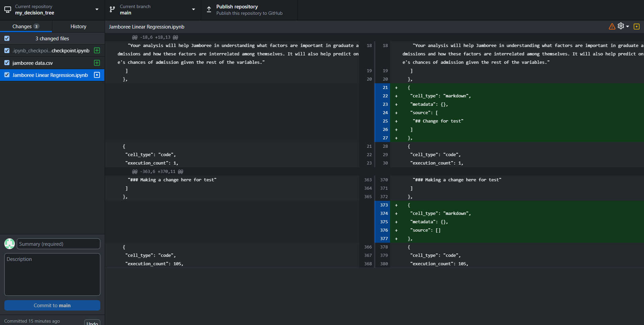Click the added-file icon for jamboree data.csv

[97, 63]
